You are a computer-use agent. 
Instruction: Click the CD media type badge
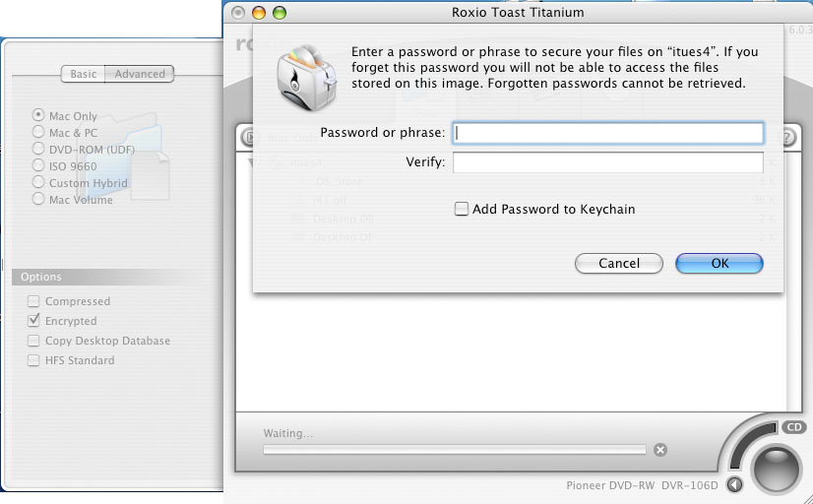click(794, 427)
